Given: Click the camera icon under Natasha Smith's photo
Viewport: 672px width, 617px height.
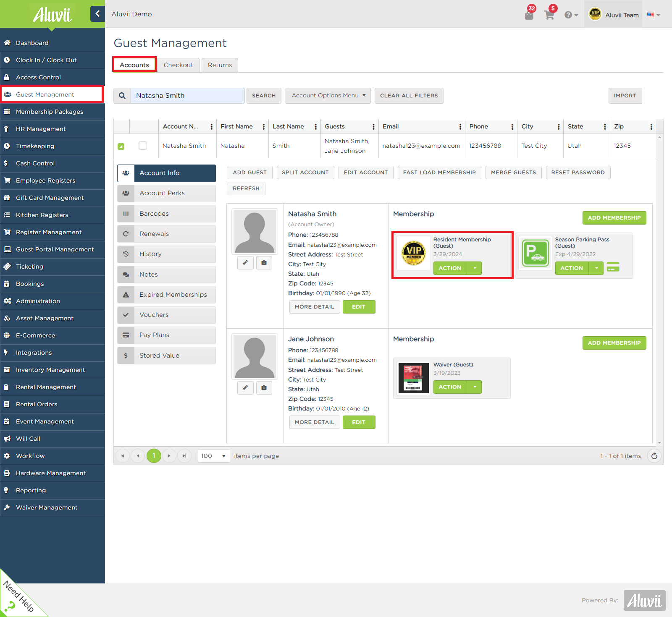Looking at the screenshot, I should (x=264, y=263).
